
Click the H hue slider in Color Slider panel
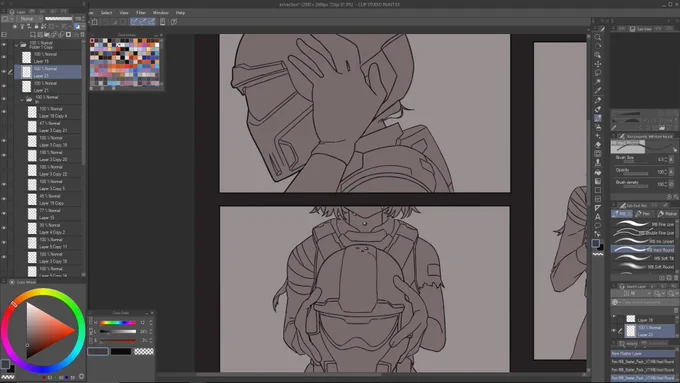pyautogui.click(x=118, y=323)
